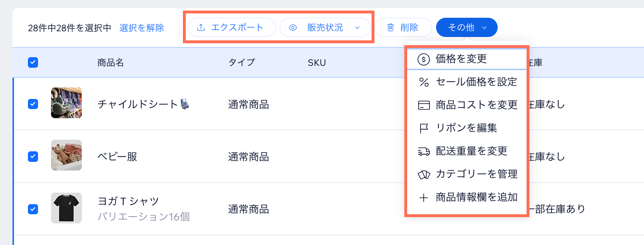Uncheck the チャイルドシート product checkbox

point(33,104)
